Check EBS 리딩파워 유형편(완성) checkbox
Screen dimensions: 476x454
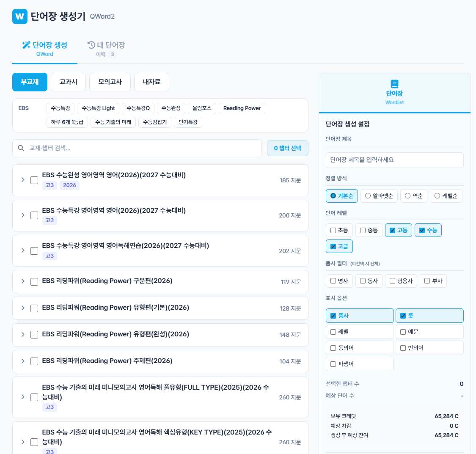tap(34, 335)
